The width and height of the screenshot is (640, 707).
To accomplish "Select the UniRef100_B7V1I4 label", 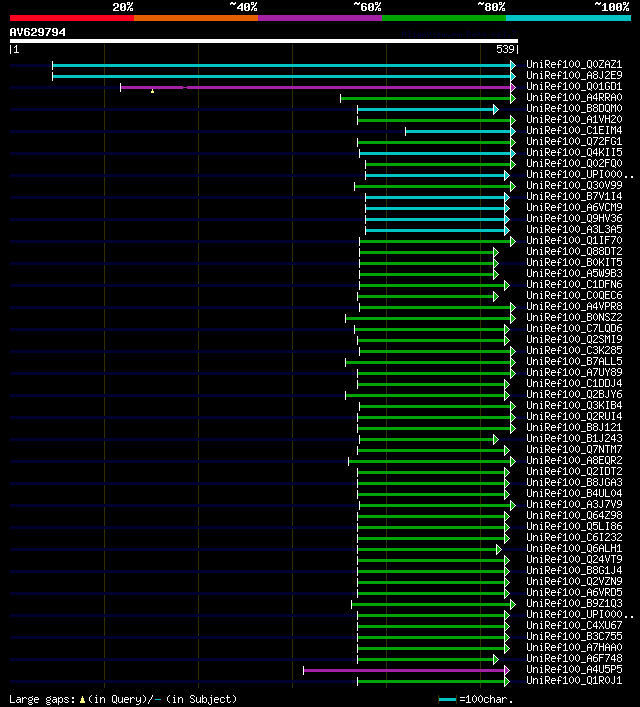I will tap(574, 197).
